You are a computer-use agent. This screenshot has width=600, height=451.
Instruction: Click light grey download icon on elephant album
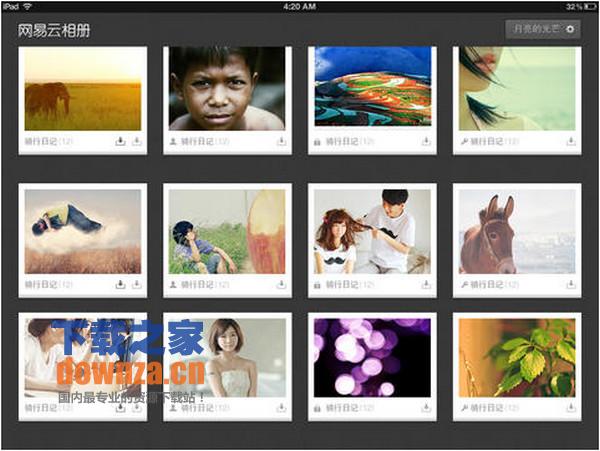tap(137, 142)
